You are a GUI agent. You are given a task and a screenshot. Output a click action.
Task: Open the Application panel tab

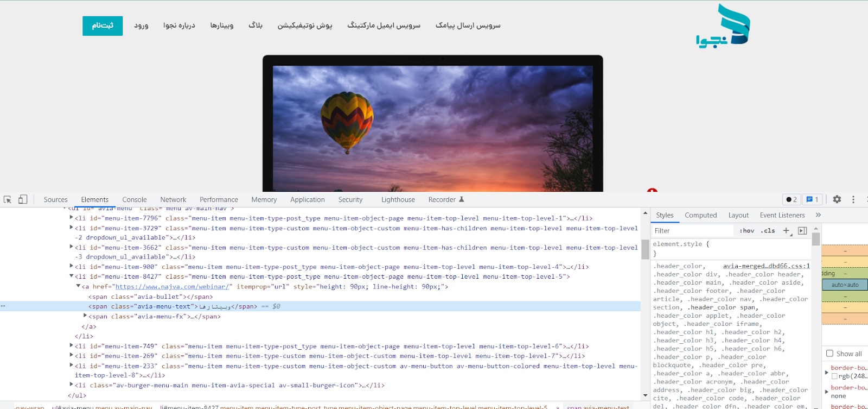[x=308, y=199]
